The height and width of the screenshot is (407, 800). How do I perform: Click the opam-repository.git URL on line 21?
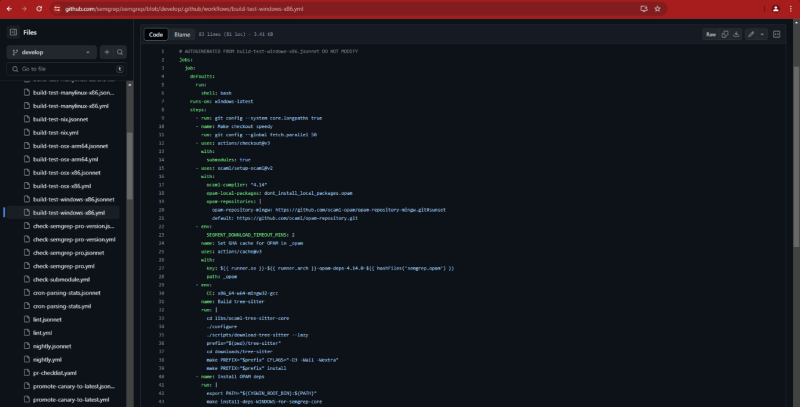point(297,218)
